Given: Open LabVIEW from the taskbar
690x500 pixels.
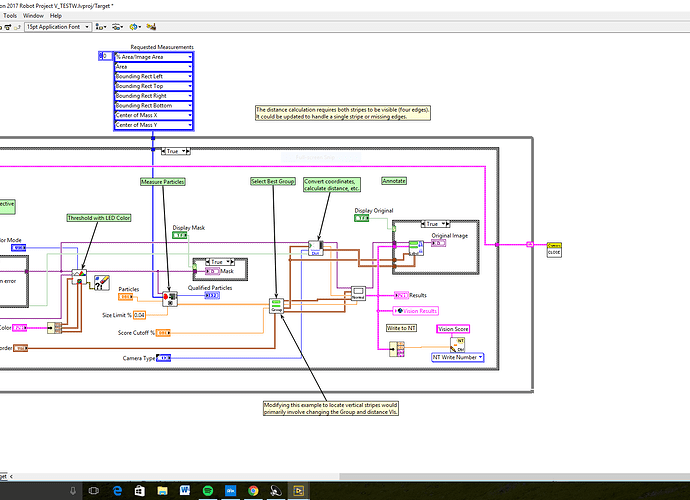Looking at the screenshot, I should 298,490.
